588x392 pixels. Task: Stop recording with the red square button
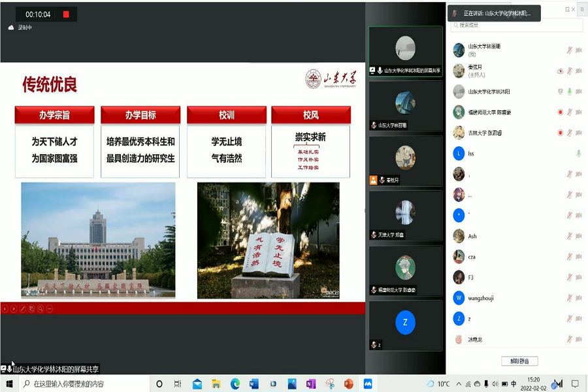pos(66,14)
